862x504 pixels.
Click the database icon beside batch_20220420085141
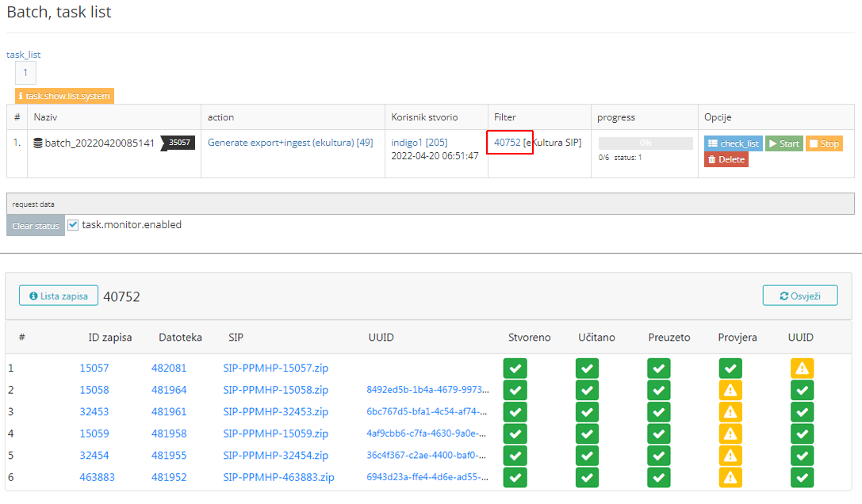click(x=38, y=143)
